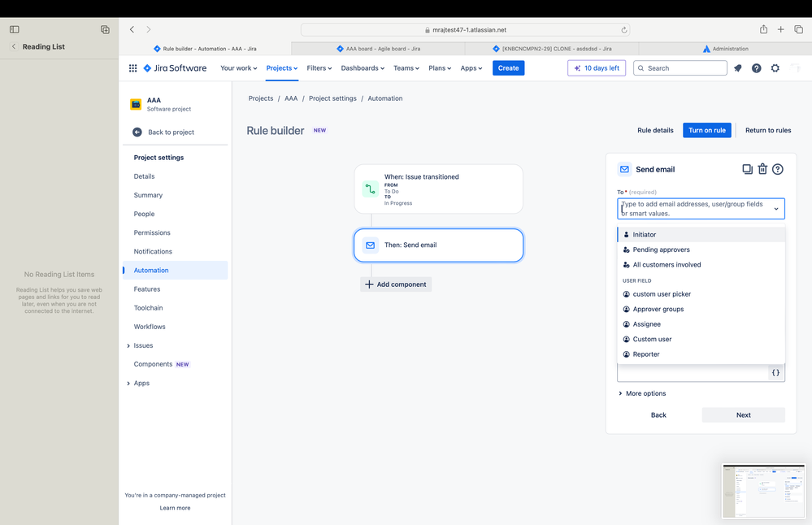Show Safari tab overview icon

point(798,29)
